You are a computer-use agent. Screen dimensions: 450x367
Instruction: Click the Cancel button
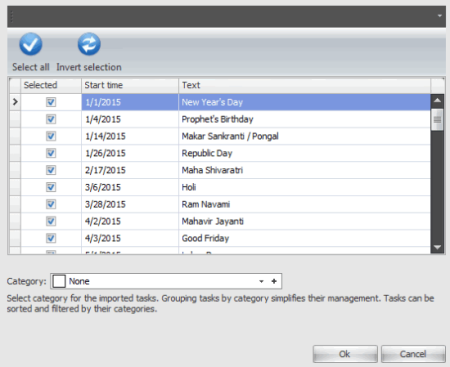[x=413, y=354]
